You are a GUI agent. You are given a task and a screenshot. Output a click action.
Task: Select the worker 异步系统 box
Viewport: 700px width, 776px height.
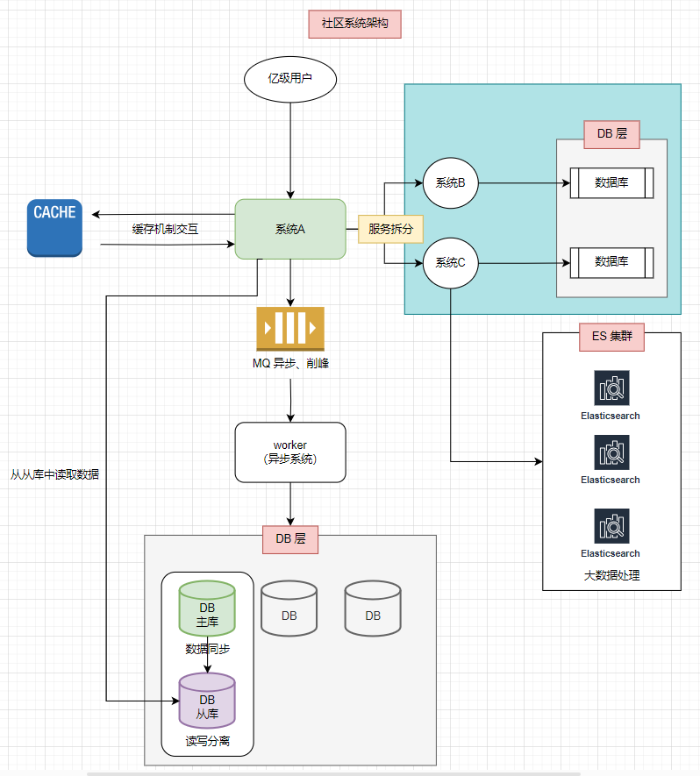[x=290, y=452]
